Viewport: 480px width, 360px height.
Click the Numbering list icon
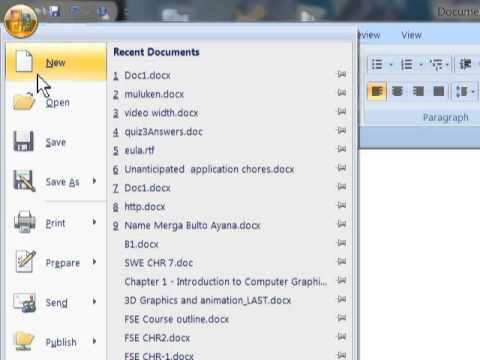pos(406,64)
